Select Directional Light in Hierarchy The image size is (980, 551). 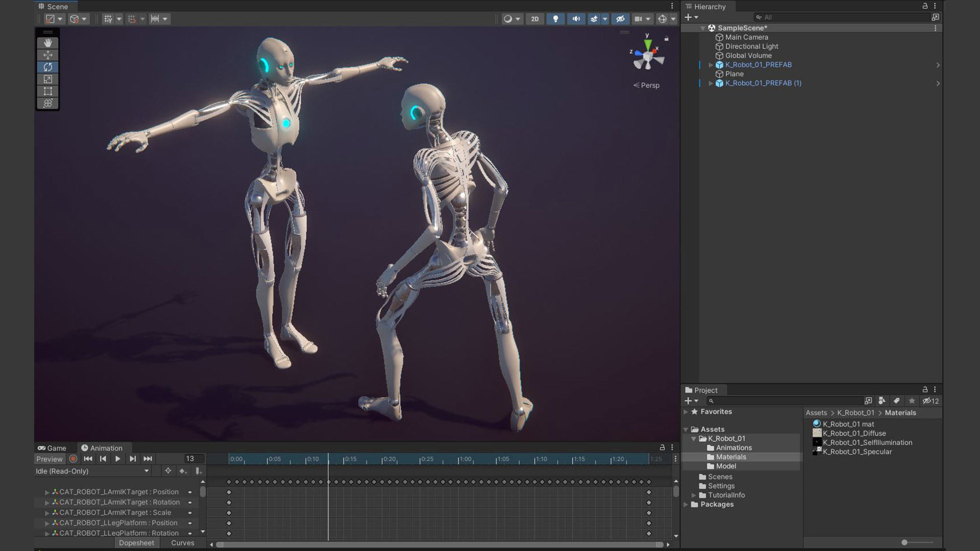point(751,46)
